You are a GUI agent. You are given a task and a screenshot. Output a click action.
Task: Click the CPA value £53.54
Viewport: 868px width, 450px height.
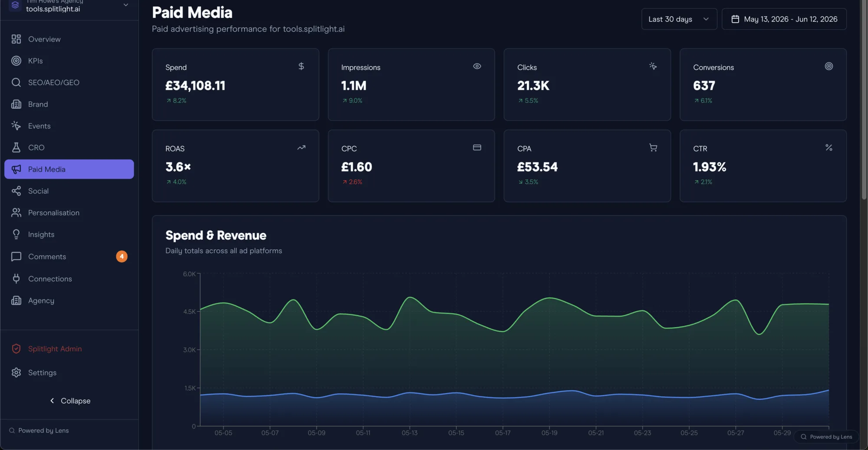(537, 167)
